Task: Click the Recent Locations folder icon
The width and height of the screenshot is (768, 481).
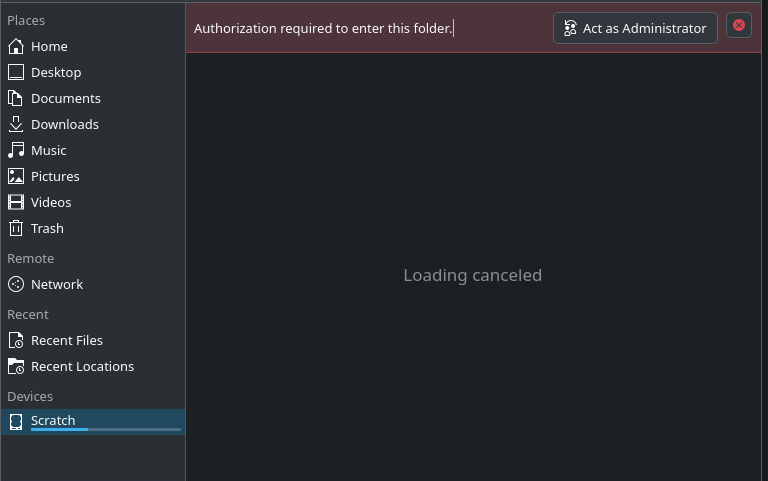Action: click(x=16, y=366)
